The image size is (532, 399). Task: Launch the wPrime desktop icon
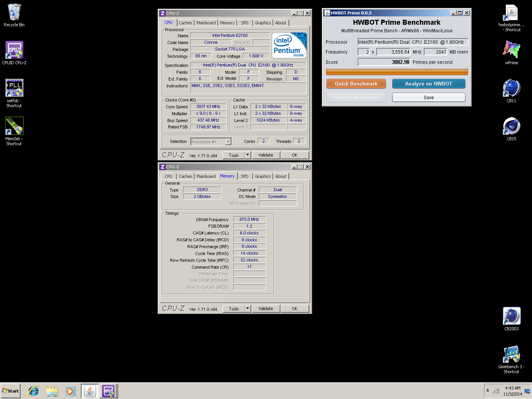(x=511, y=52)
